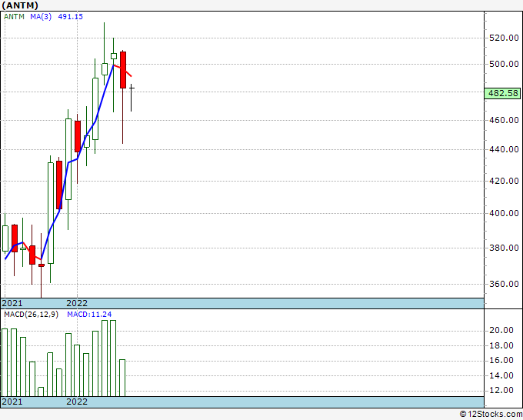Click the 14.00 MACD axis label
The width and height of the screenshot is (523, 420).
pyautogui.click(x=501, y=375)
